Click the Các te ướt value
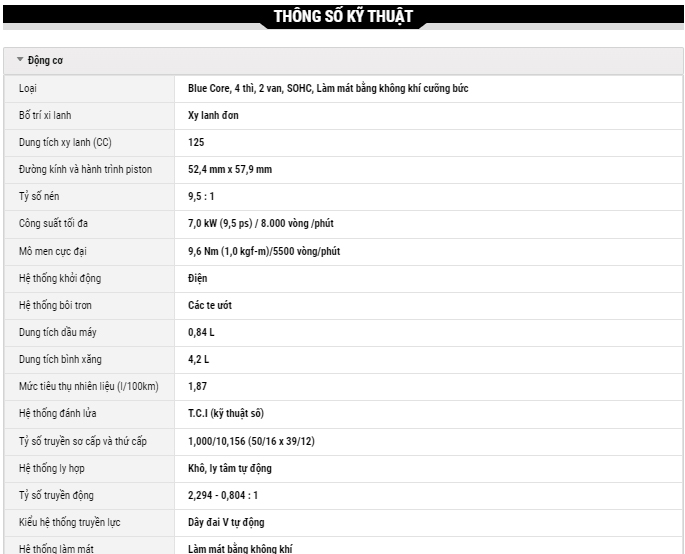685x554 pixels. click(x=210, y=305)
